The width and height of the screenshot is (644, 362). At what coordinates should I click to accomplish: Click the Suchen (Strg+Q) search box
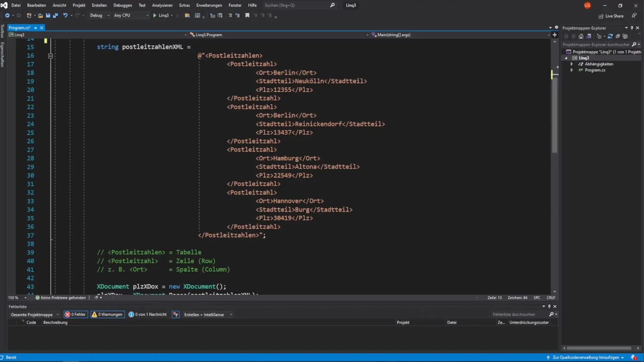[x=299, y=5]
